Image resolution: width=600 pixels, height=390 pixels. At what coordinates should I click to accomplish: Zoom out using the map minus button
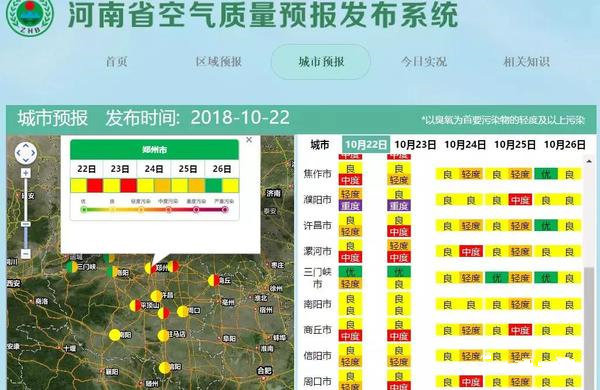tap(26, 253)
